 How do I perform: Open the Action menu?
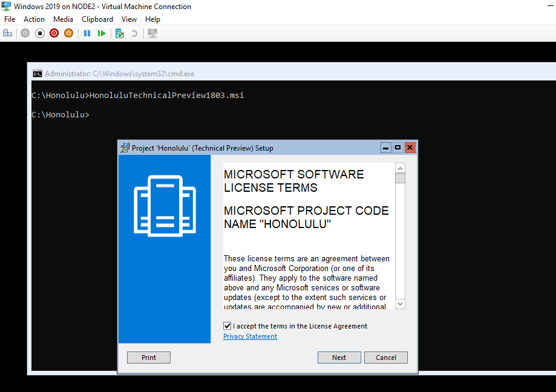tap(34, 19)
